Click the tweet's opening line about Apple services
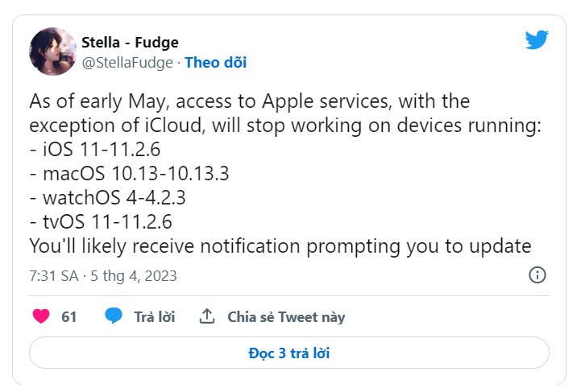 (249, 101)
